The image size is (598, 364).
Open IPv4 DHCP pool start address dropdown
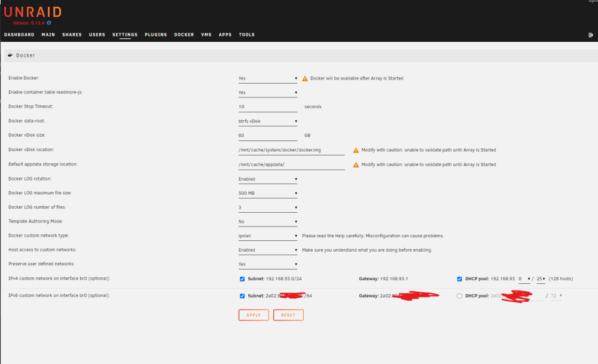point(524,279)
